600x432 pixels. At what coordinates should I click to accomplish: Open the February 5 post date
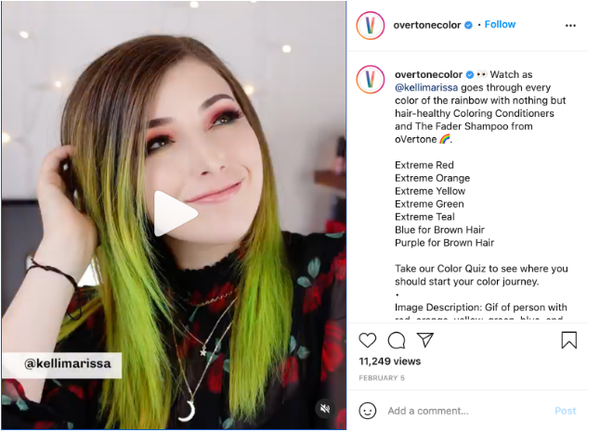382,378
